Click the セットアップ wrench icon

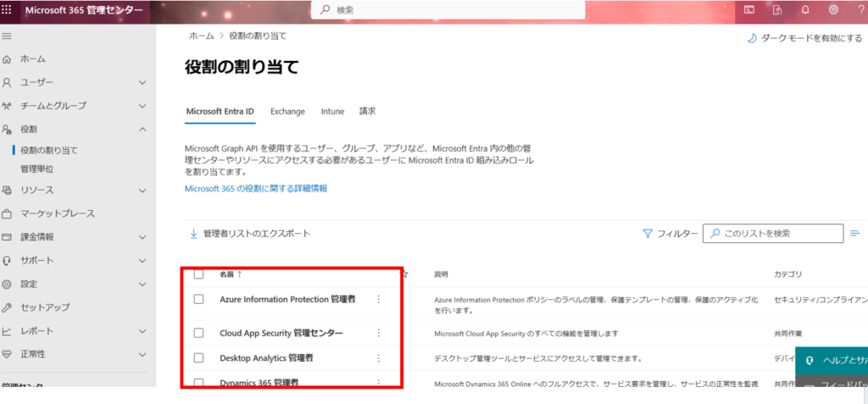pyautogui.click(x=7, y=307)
